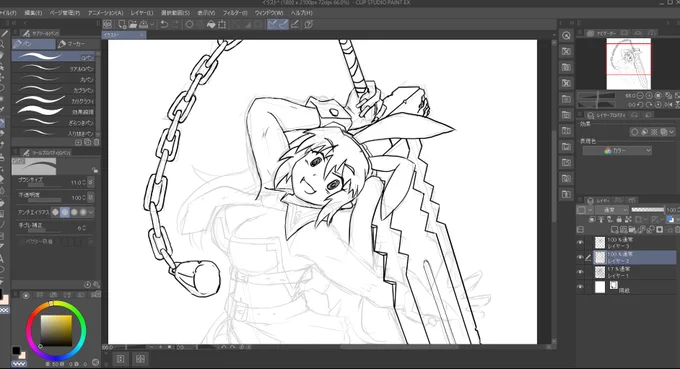Click the Lock layer padlock icon

(x=619, y=220)
